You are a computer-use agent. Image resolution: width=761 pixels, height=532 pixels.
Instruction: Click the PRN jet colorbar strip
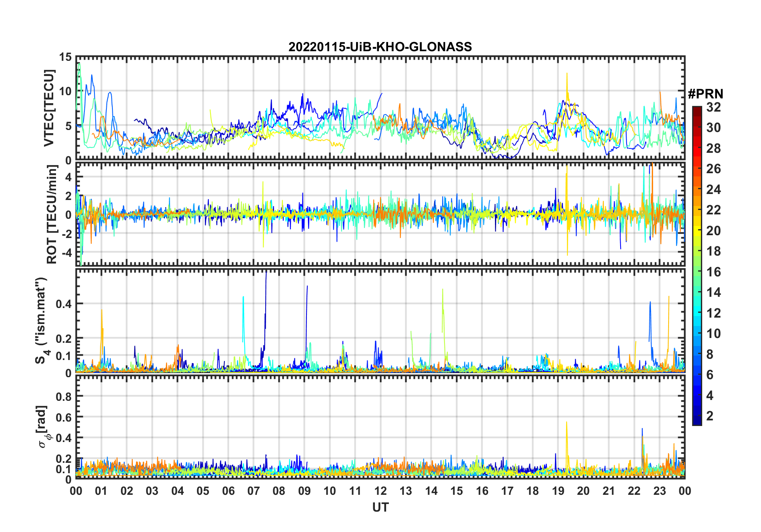click(697, 266)
